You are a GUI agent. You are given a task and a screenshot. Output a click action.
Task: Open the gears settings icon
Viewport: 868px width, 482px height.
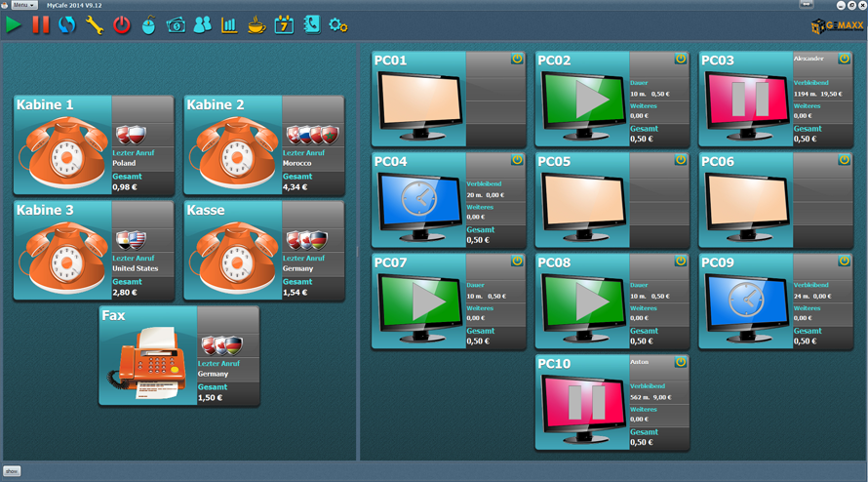pyautogui.click(x=338, y=25)
